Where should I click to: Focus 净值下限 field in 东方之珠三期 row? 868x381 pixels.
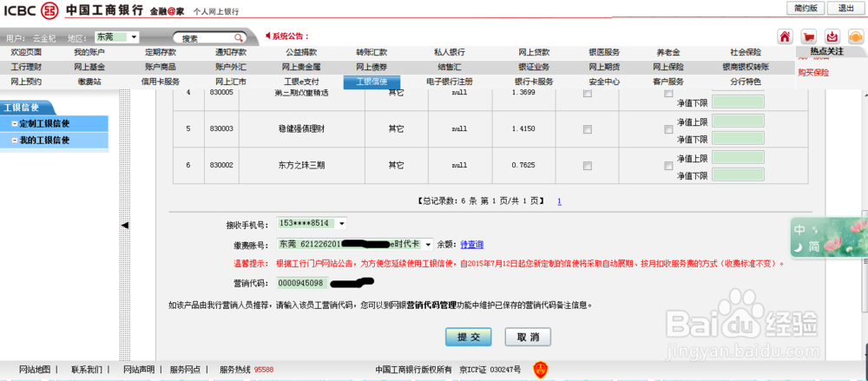point(738,174)
